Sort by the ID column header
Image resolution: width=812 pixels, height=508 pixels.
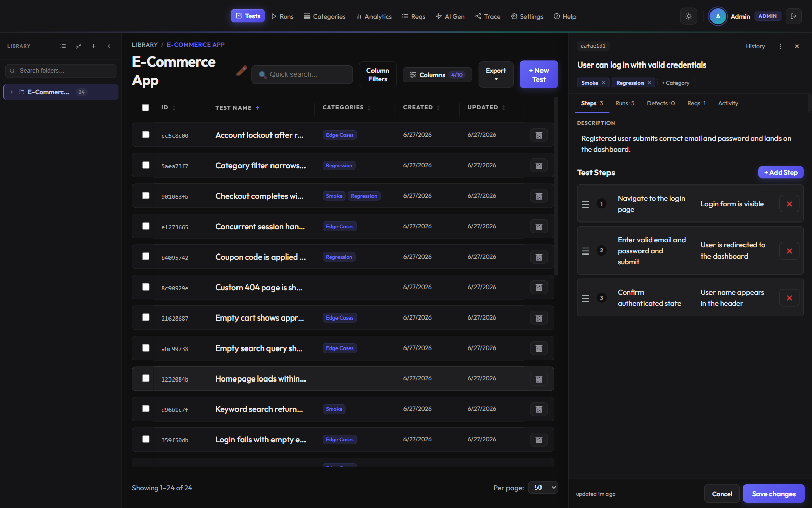pyautogui.click(x=168, y=108)
